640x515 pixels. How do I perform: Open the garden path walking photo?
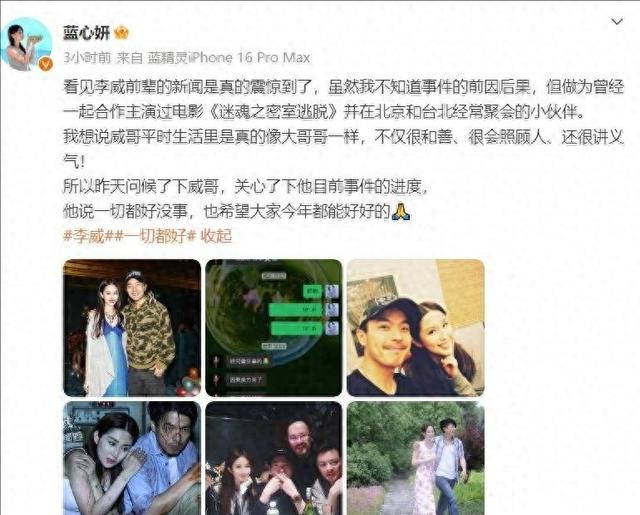[x=416, y=458]
